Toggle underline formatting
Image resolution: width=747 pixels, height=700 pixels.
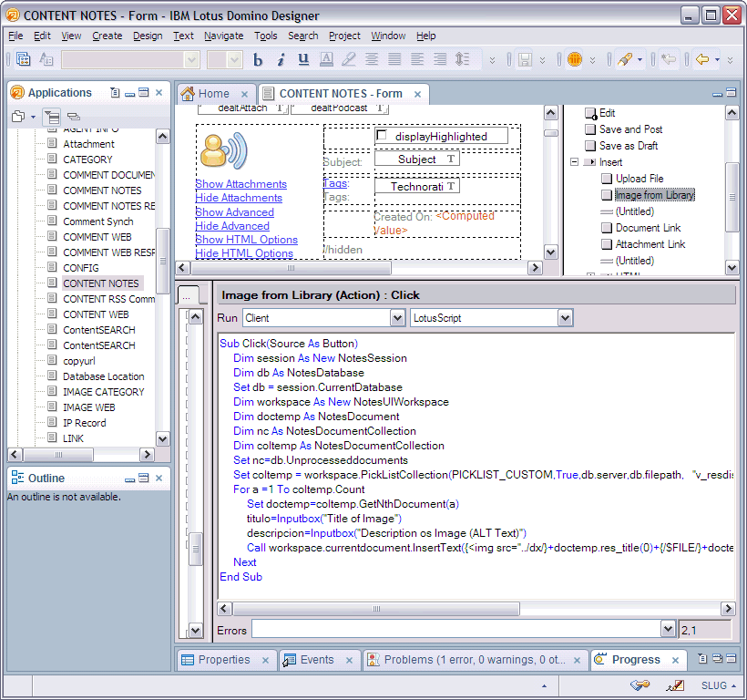303,59
